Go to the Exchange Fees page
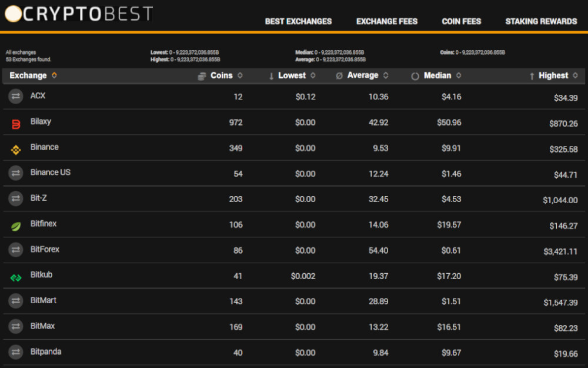588x368 pixels. [386, 21]
